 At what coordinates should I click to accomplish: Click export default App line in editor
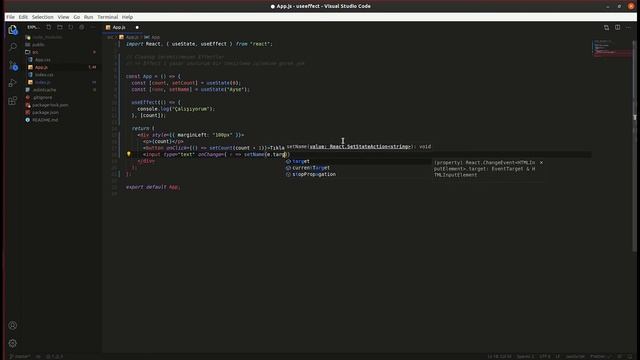click(x=153, y=187)
